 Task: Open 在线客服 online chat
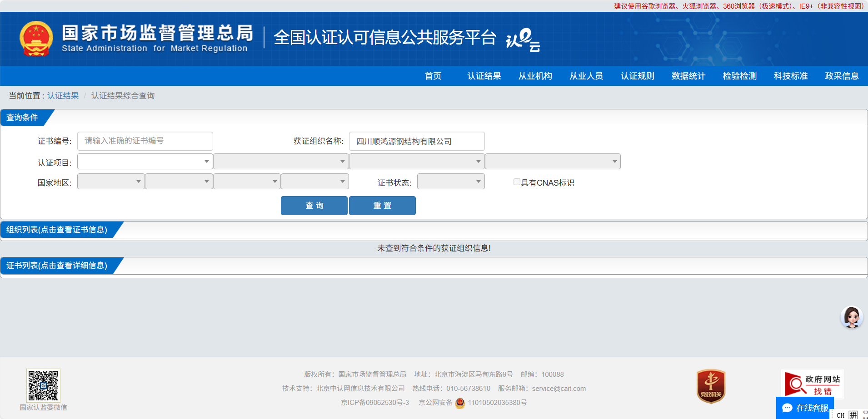click(x=805, y=408)
